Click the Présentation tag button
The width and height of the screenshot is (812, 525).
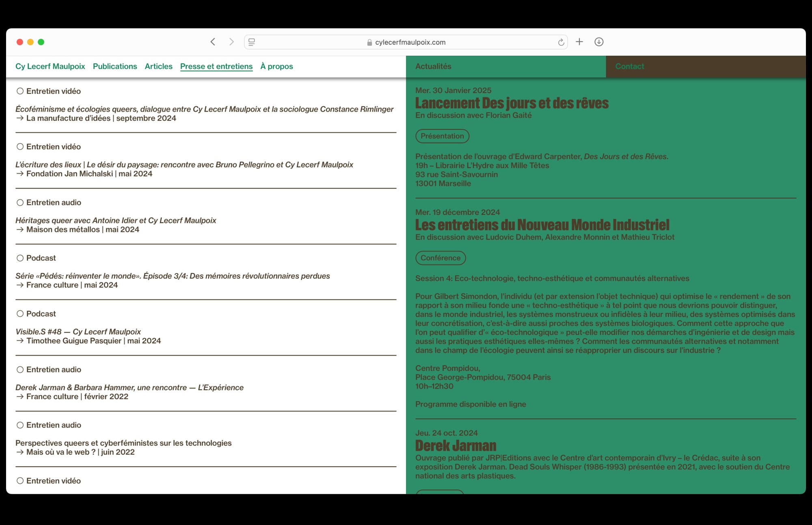point(442,136)
